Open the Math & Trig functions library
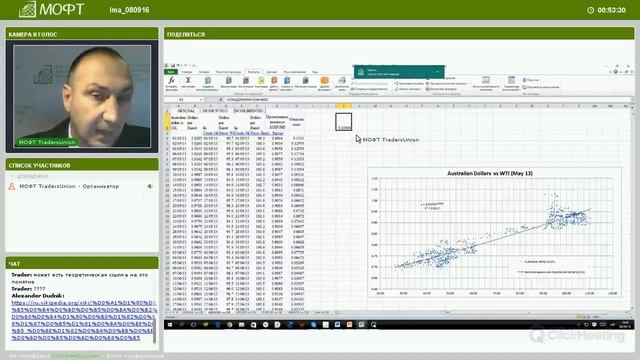This screenshot has height=360, width=640. (305, 82)
